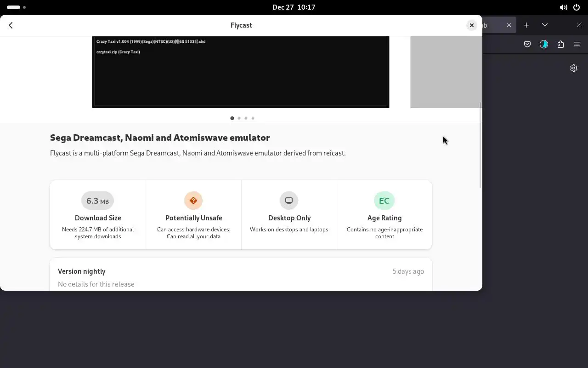Click the Crazy Taxi screenshot thumbnail
This screenshot has width=588, height=368.
click(240, 72)
